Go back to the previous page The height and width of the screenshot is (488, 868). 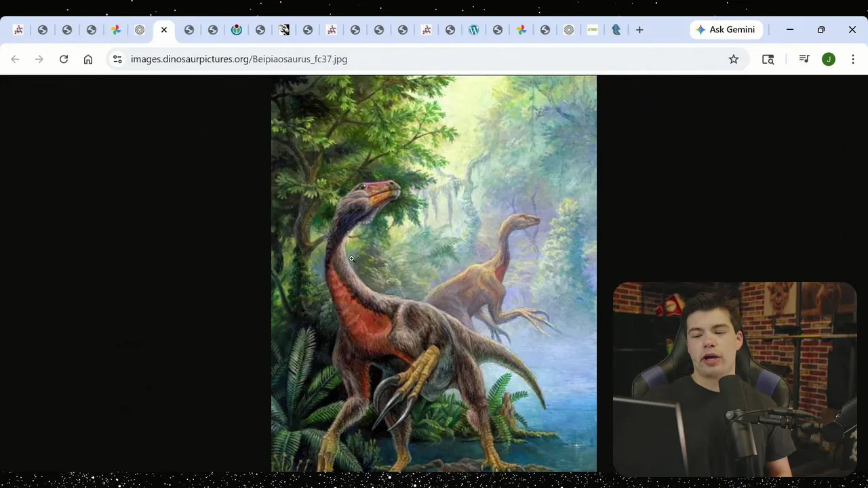[x=15, y=59]
